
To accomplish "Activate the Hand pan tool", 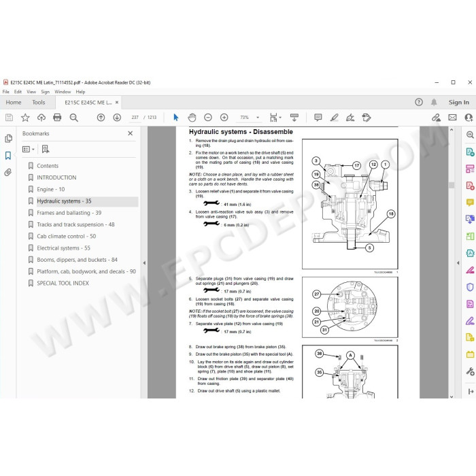I will 192,118.
